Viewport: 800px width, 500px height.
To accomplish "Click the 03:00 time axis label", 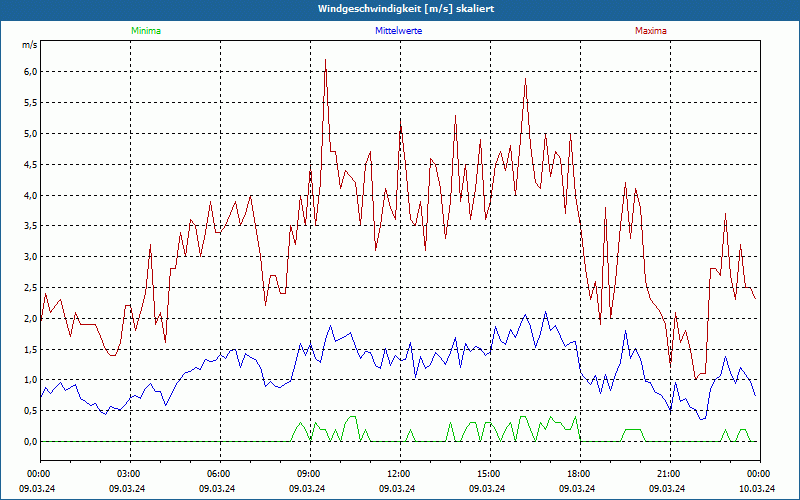I will click(x=129, y=473).
